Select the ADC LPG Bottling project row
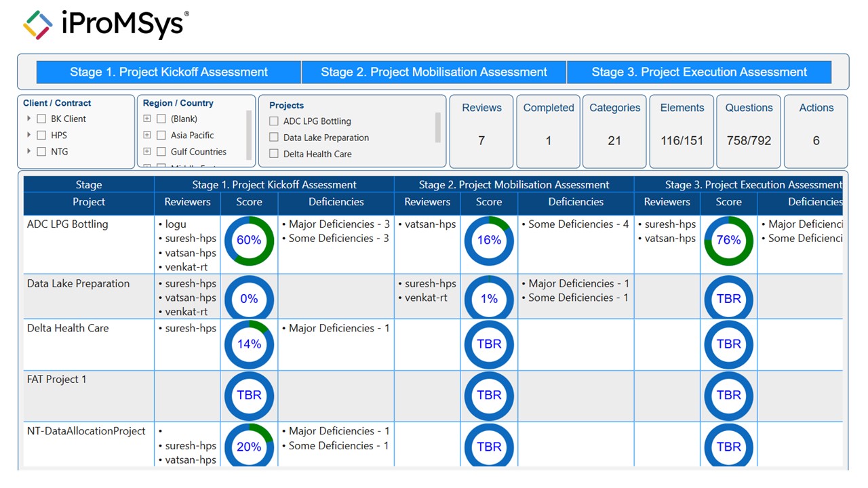The height and width of the screenshot is (488, 868). point(433,245)
